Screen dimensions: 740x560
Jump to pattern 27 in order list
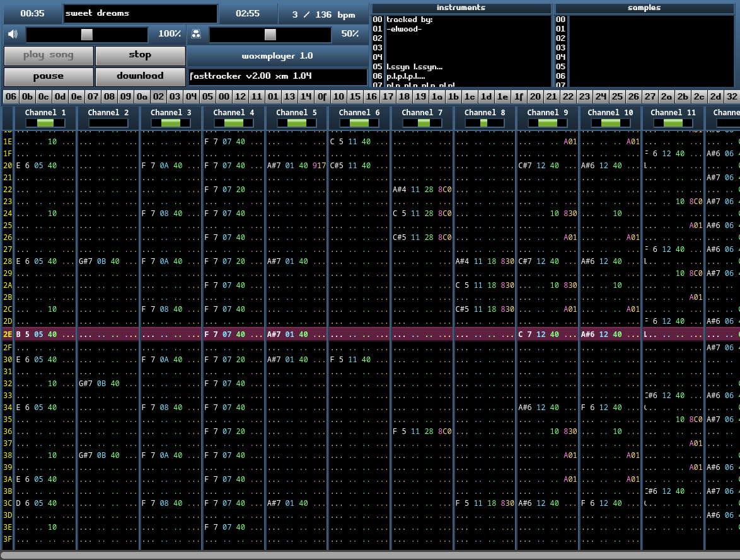(x=650, y=97)
